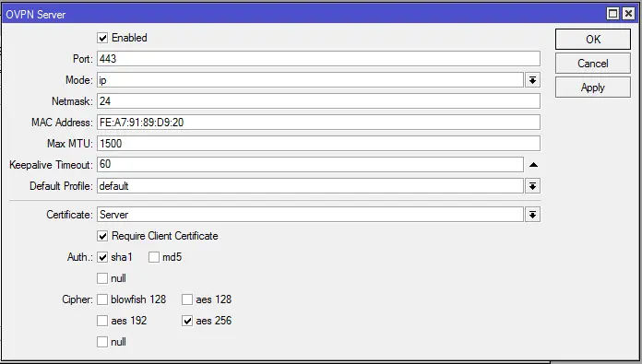Click into the Port field
Image resolution: width=642 pixels, height=364 pixels.
click(x=318, y=58)
